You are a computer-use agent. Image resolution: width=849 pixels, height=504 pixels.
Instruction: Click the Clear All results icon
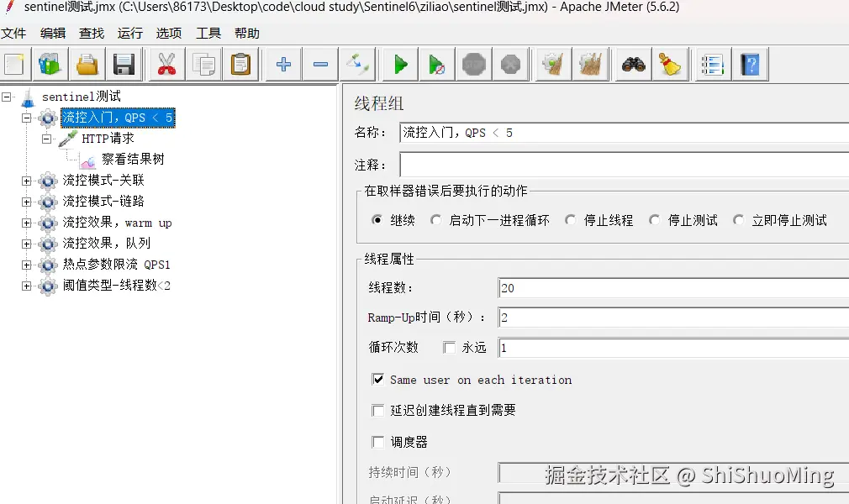pyautogui.click(x=589, y=65)
